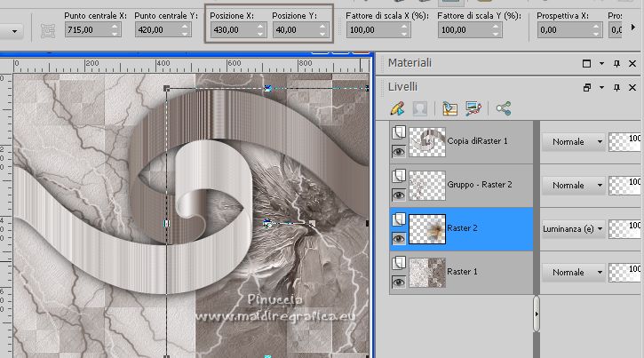Click the rotation handle square right of the pivot

point(312,223)
